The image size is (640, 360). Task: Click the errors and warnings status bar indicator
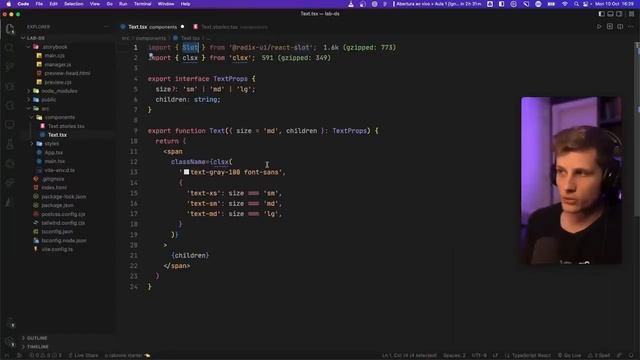45,356
